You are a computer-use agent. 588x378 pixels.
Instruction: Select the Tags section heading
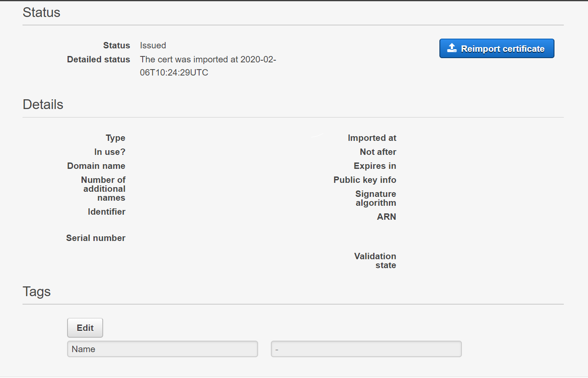coord(37,292)
